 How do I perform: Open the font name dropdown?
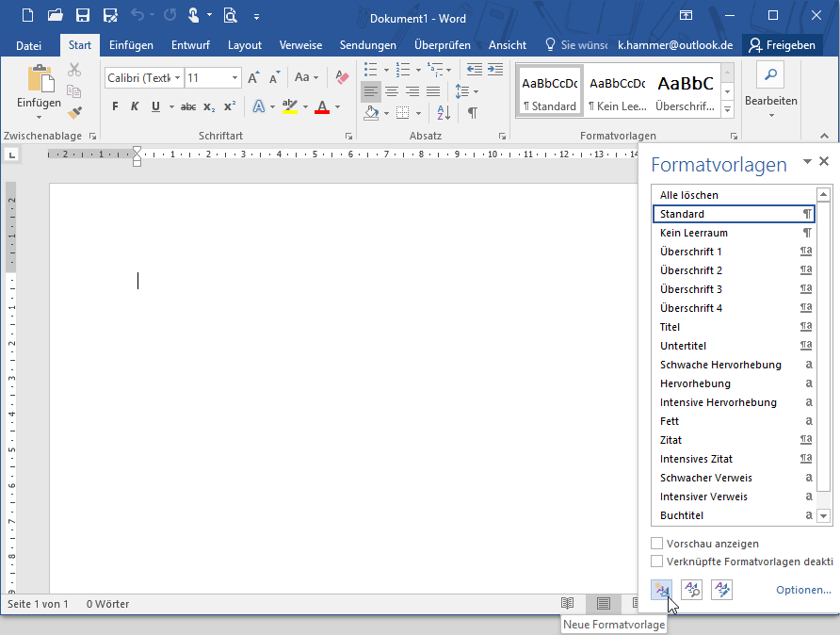(177, 78)
